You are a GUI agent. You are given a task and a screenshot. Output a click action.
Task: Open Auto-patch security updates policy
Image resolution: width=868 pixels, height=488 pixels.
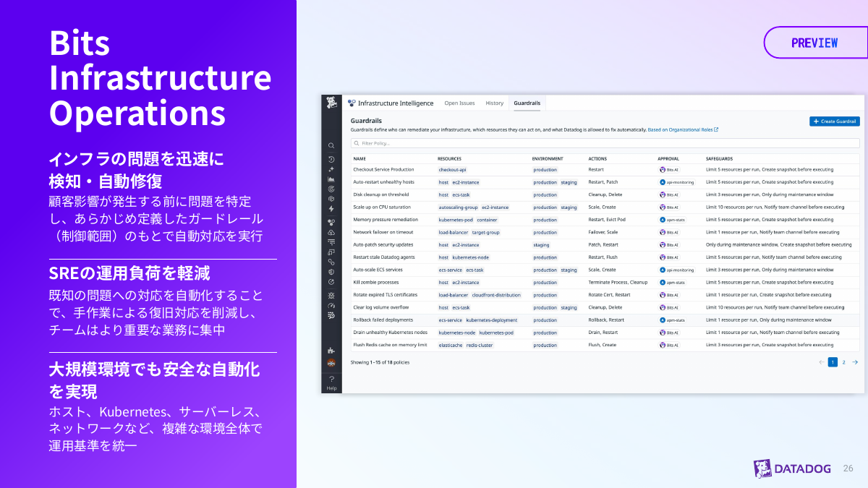click(x=383, y=245)
